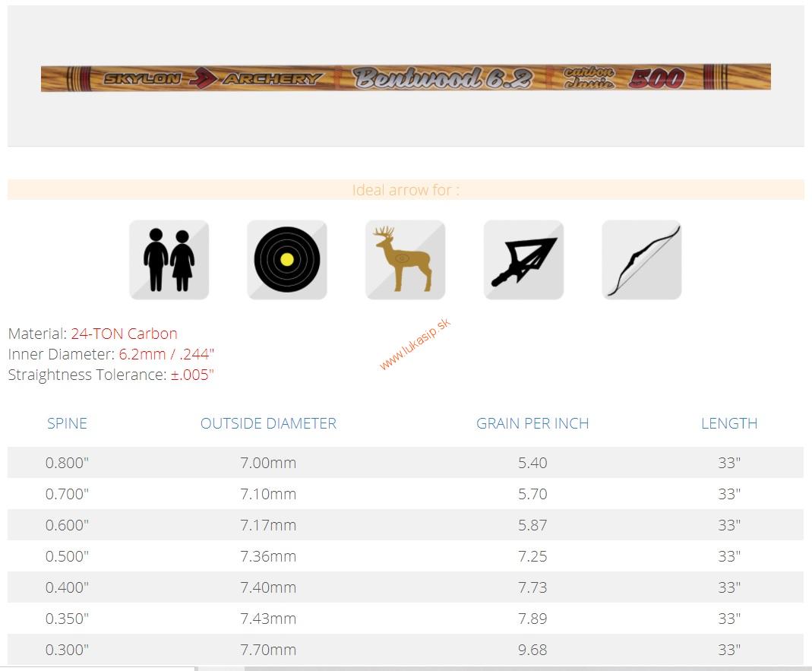
Task: Click the 7.43mm outside diameter cell
Action: point(268,618)
